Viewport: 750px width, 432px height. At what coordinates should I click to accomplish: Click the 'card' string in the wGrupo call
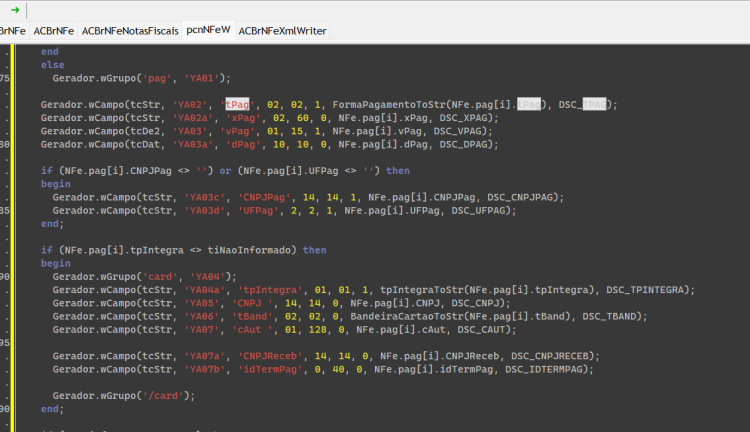160,277
